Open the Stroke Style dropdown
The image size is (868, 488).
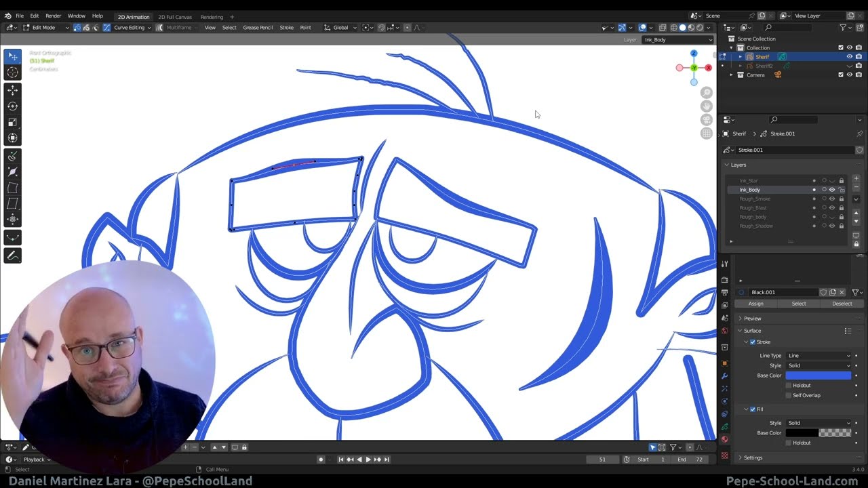[x=818, y=365]
